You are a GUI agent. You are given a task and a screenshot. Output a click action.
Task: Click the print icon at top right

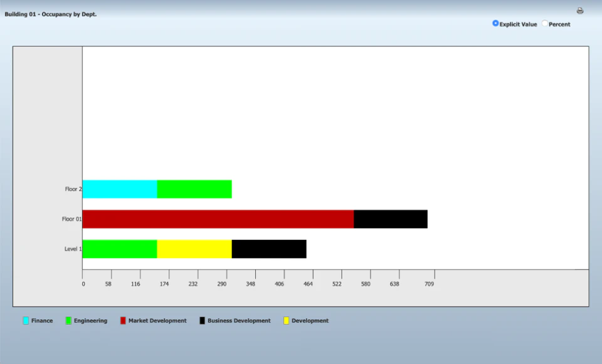tap(579, 11)
